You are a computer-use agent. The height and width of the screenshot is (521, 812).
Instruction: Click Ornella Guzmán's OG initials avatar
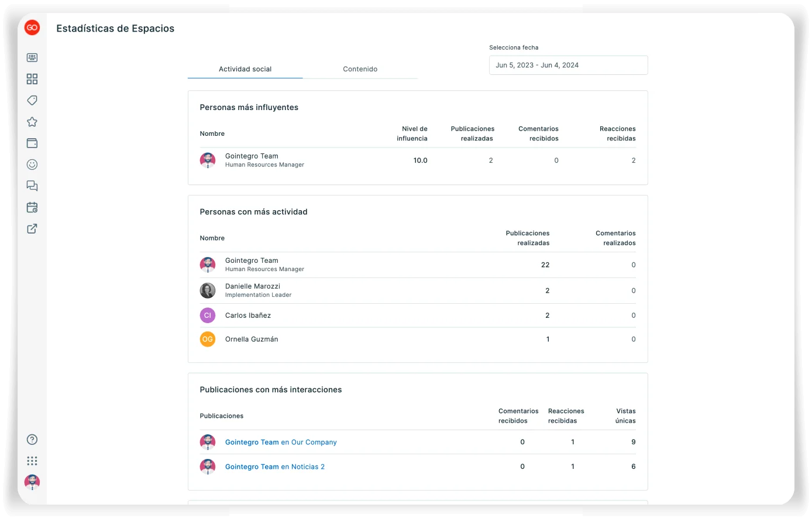coord(208,339)
